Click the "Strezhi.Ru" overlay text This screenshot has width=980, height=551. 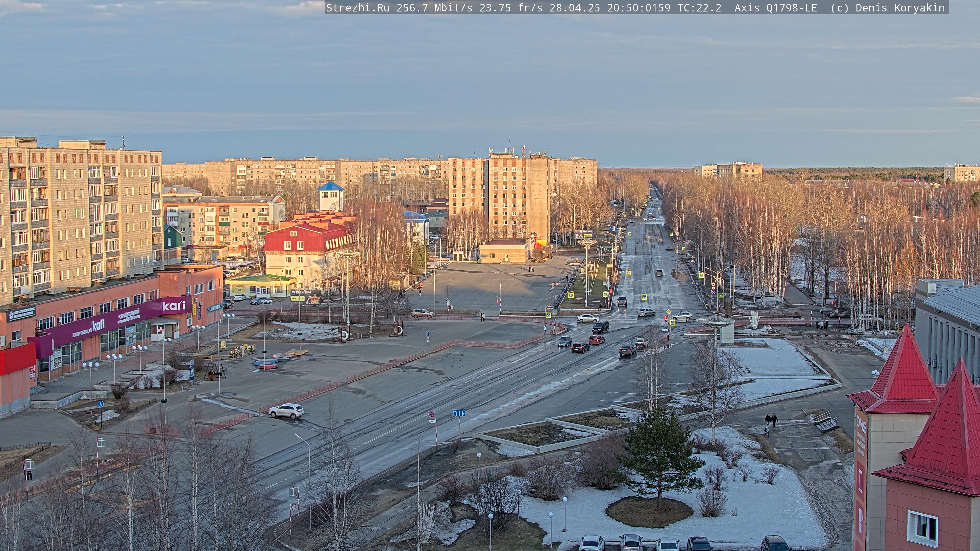(x=358, y=8)
